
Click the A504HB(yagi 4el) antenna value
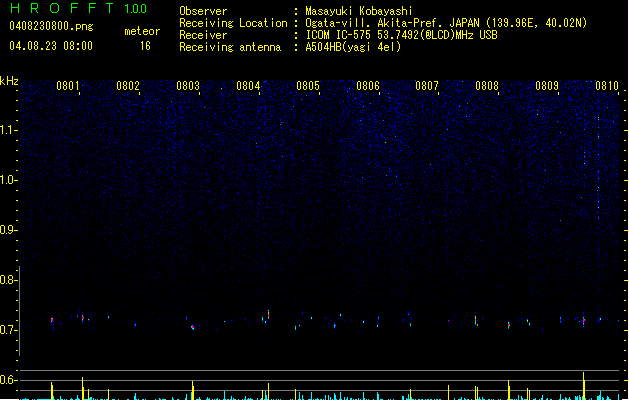coord(353,47)
